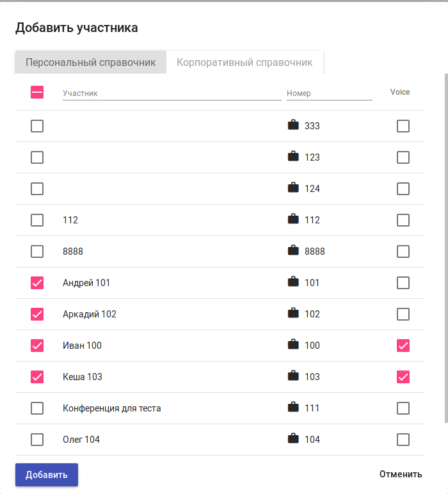
Task: Uncheck participant Аркадий 102
Action: pyautogui.click(x=37, y=314)
